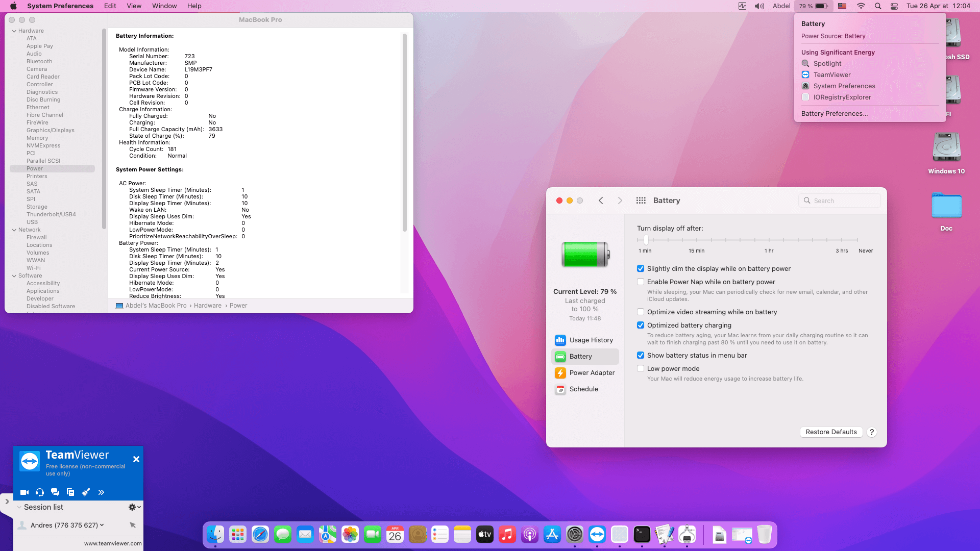Viewport: 980px width, 551px height.
Task: Click the activity monitor menu bar icon
Action: [742, 6]
